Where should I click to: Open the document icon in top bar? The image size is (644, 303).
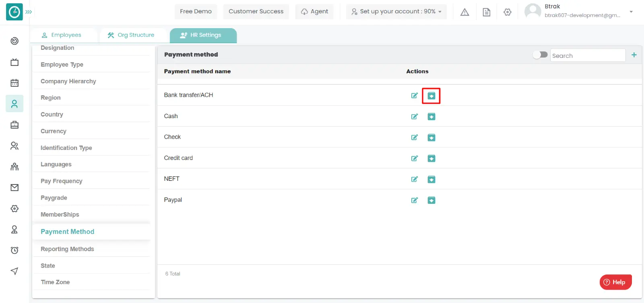click(x=486, y=12)
